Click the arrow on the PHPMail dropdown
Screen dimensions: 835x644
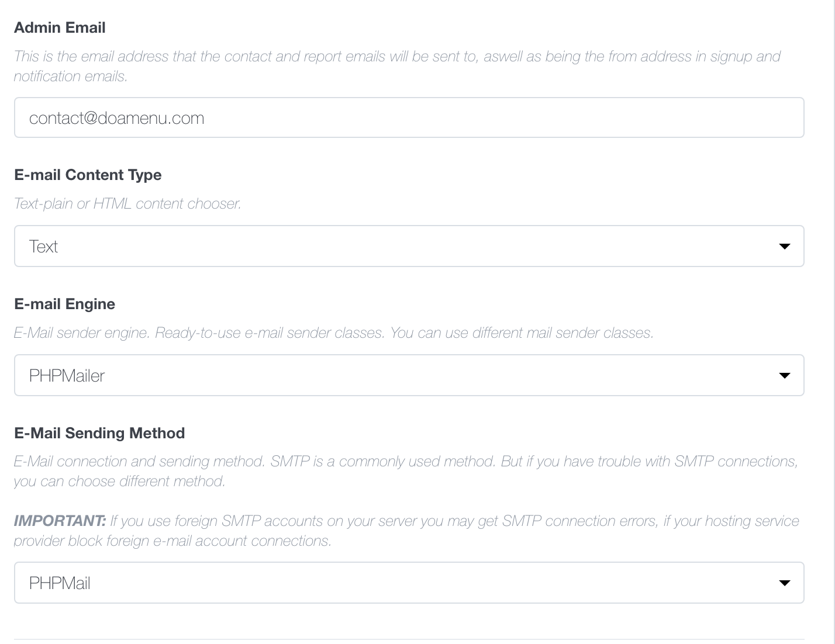pyautogui.click(x=785, y=583)
